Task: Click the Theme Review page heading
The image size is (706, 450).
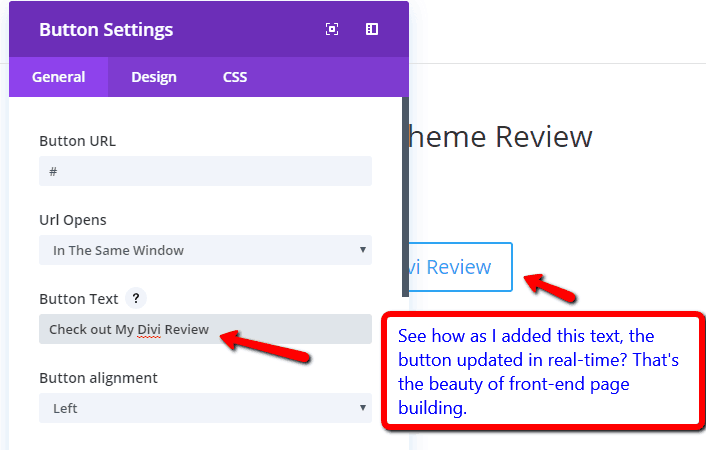Action: (500, 137)
